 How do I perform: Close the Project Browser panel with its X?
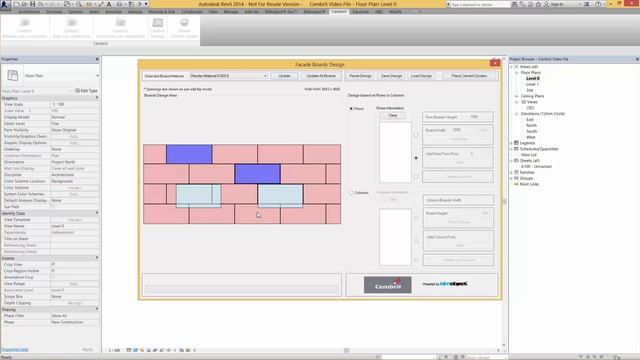[637, 59]
